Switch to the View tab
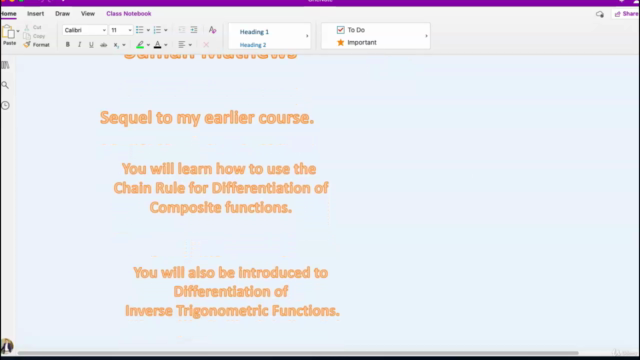 [x=88, y=13]
